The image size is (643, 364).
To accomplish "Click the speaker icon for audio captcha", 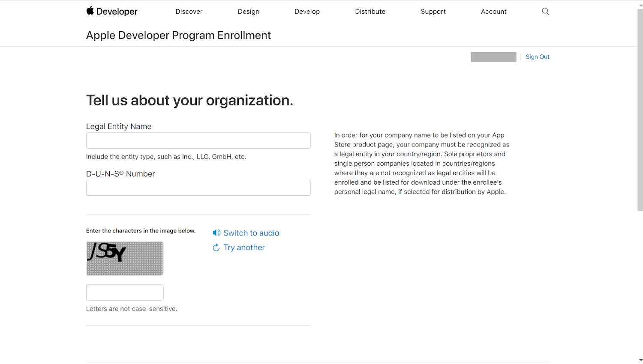I will 216,233.
